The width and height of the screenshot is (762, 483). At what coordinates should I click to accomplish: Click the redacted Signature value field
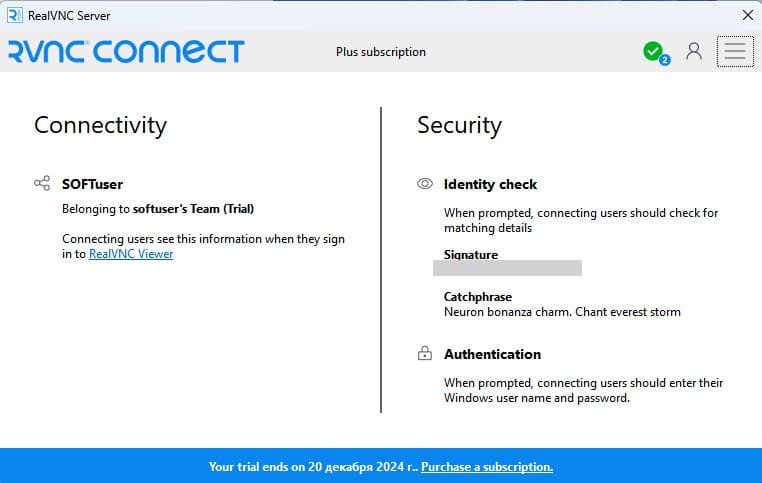coord(507,268)
